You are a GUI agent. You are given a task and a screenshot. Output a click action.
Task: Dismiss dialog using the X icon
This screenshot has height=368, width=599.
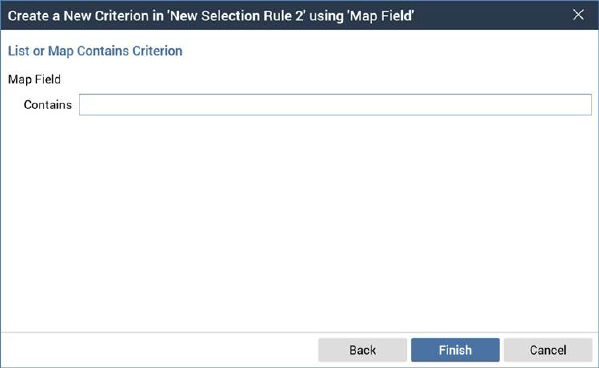coord(578,15)
